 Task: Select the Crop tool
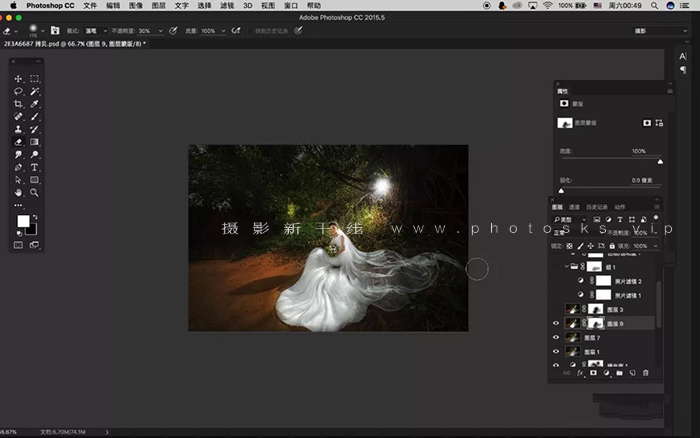18,104
